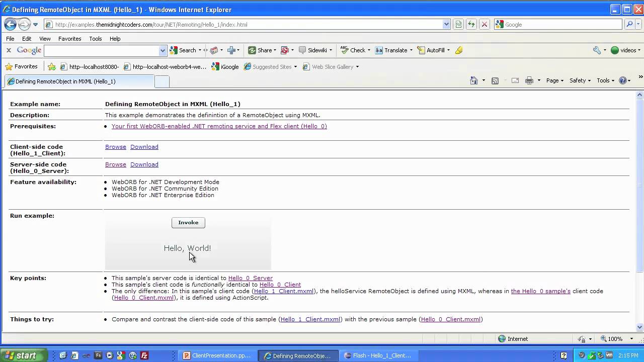Click the Read Mail icon
Image resolution: width=644 pixels, height=362 pixels.
[x=515, y=80]
